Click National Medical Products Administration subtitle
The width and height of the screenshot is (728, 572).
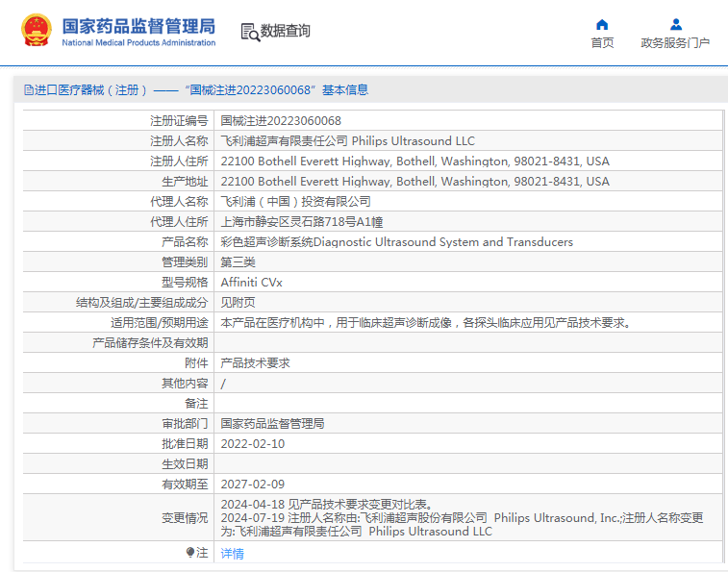pos(138,42)
